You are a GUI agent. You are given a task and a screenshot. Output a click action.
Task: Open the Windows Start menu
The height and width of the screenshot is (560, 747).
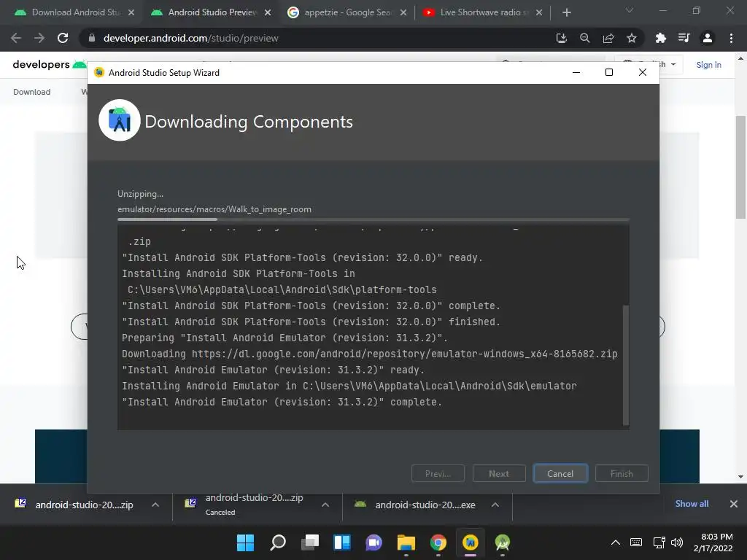pyautogui.click(x=245, y=542)
